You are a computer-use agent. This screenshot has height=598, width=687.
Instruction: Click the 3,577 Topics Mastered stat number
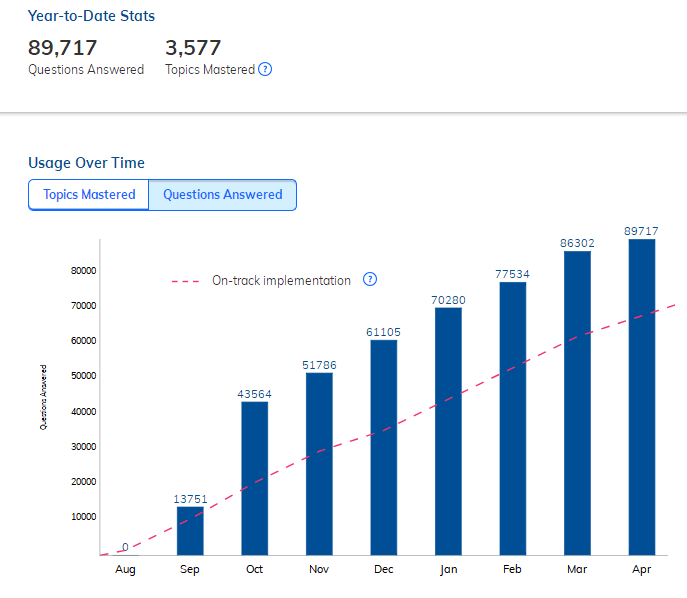point(193,48)
